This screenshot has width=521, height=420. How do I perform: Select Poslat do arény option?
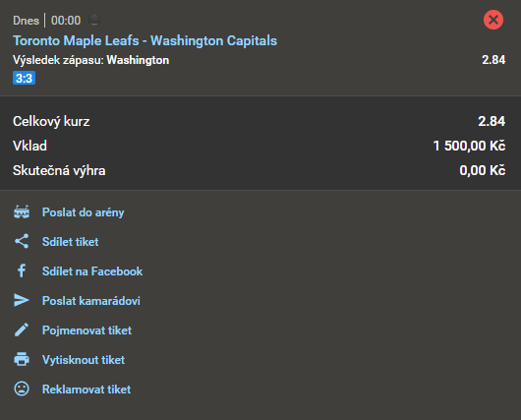(84, 212)
